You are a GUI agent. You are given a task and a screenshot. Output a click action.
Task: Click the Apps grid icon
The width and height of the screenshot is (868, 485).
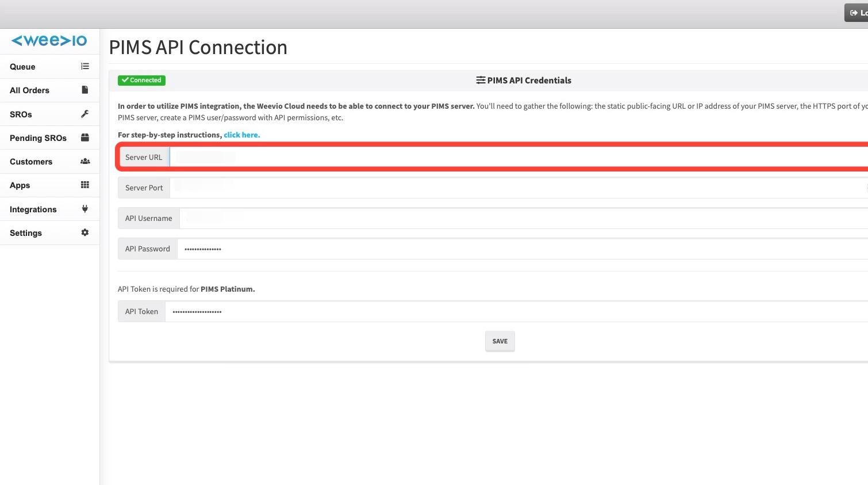[x=85, y=185]
